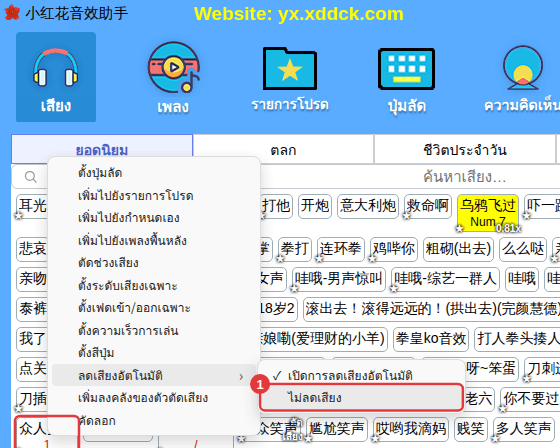Play the 打人拳头揍人 sound button
This screenshot has height=448, width=560.
[517, 339]
